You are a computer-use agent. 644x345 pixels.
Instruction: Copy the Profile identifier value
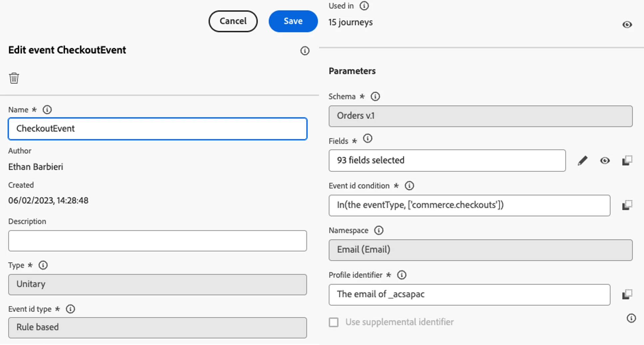[x=627, y=294]
